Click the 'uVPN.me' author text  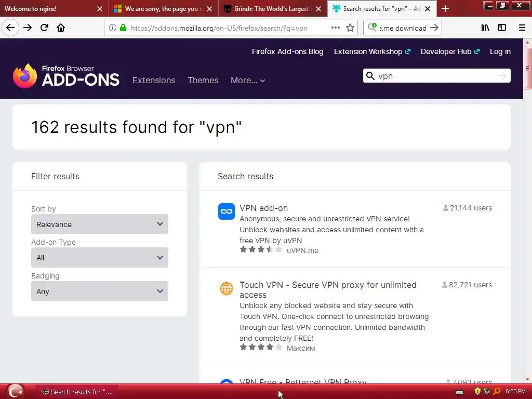(x=303, y=250)
